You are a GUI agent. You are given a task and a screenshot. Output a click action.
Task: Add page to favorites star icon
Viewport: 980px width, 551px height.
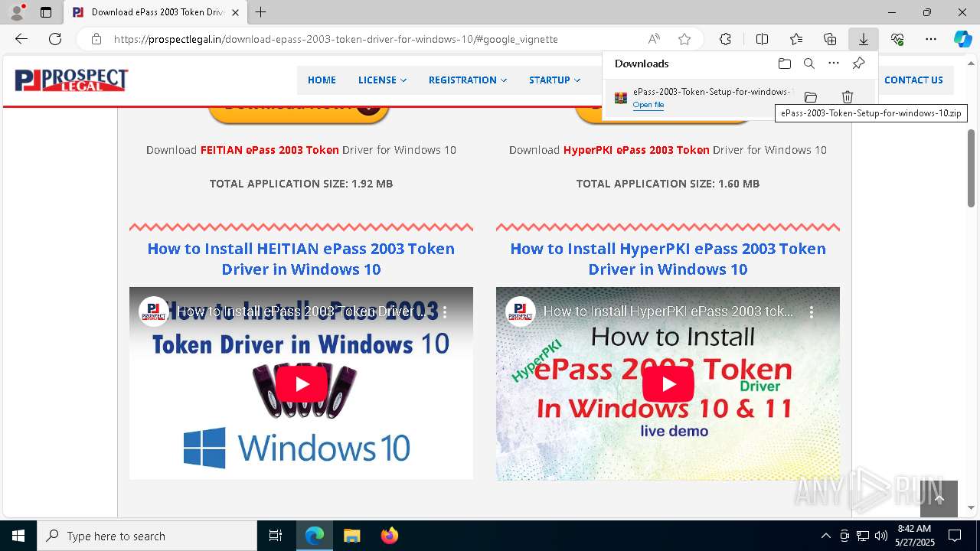pyautogui.click(x=684, y=39)
